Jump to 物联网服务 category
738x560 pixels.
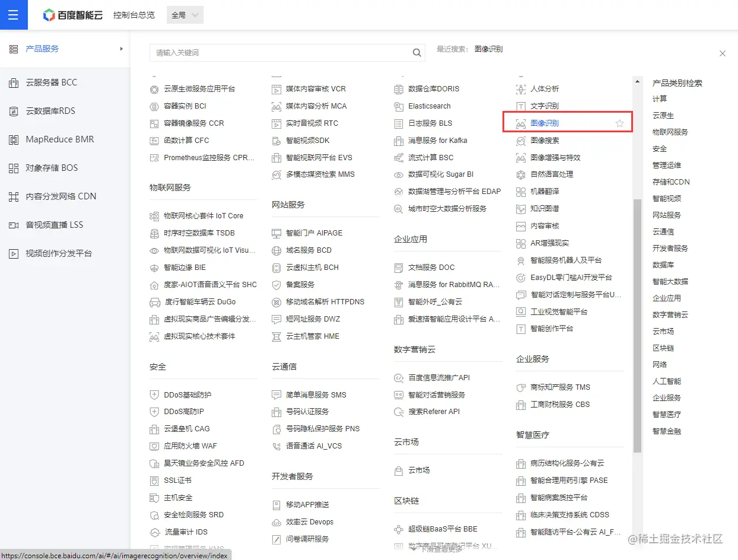click(x=670, y=132)
